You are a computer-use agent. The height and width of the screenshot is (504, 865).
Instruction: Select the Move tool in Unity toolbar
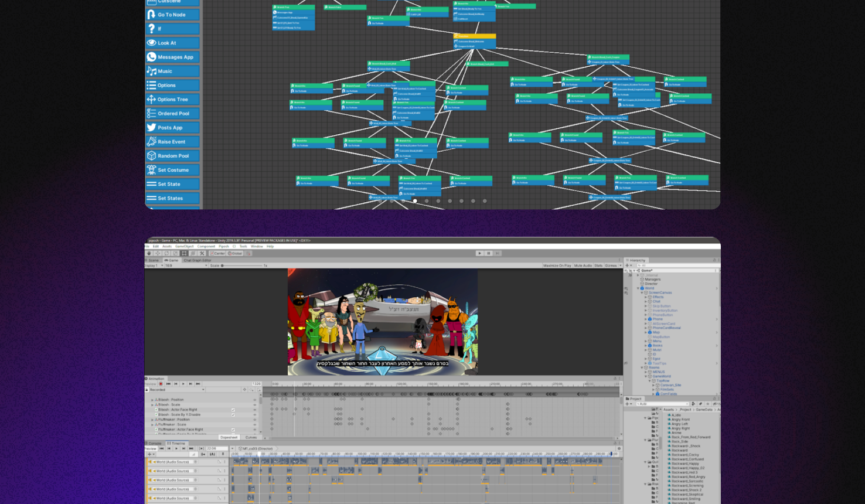tap(158, 253)
